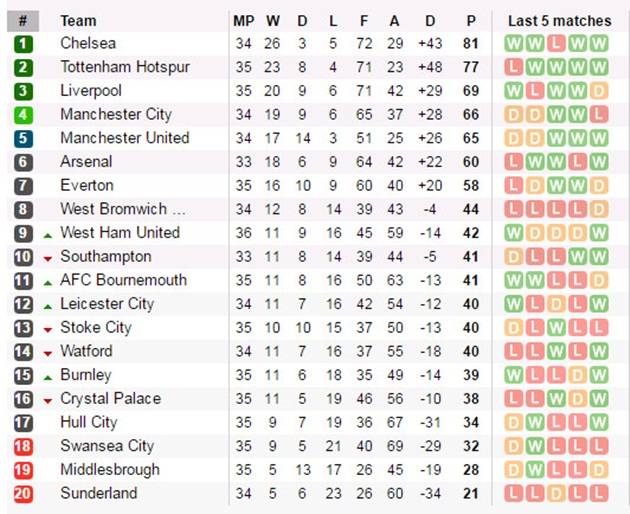Click the down arrow next to Southampton
Viewport: 630px width, 514px height.
coord(47,257)
